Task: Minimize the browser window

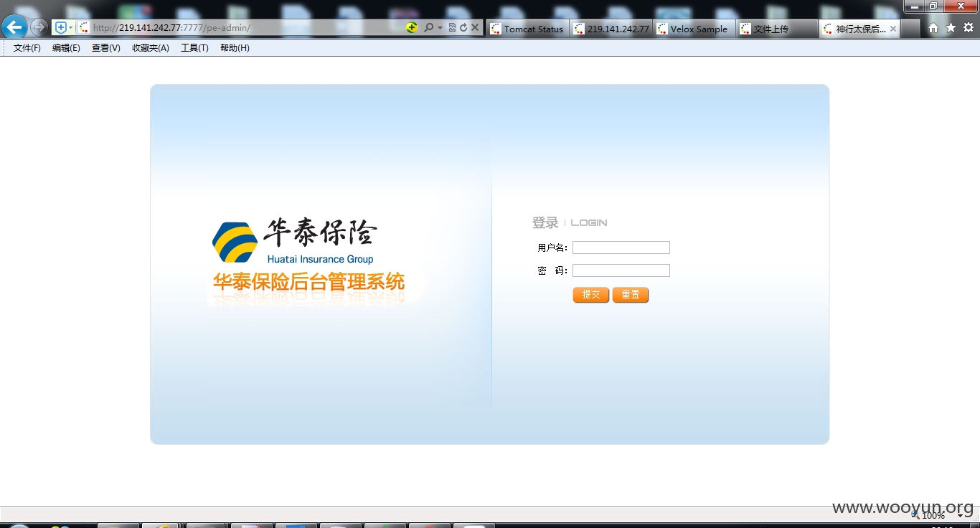Action: (915, 6)
